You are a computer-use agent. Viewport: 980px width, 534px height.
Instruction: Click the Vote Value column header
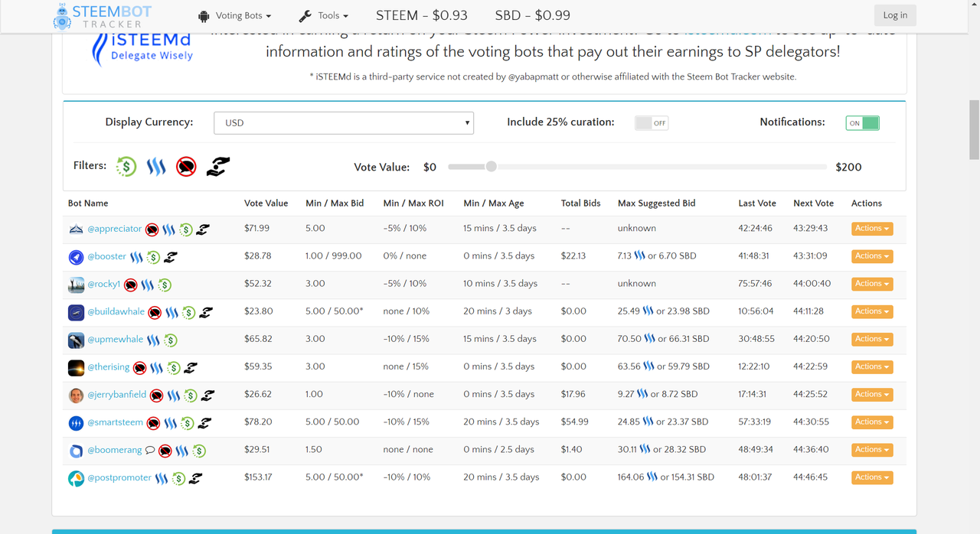(x=266, y=203)
